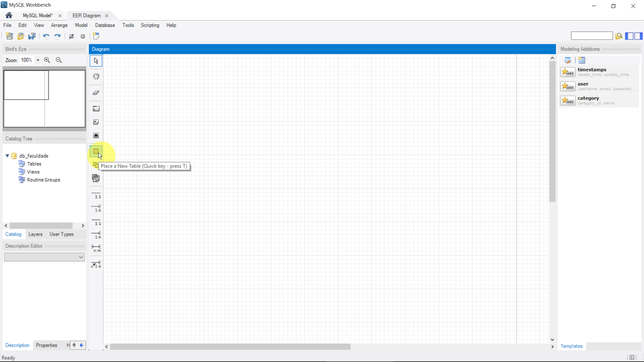Choose the Place New Routine Group tool

[96, 178]
